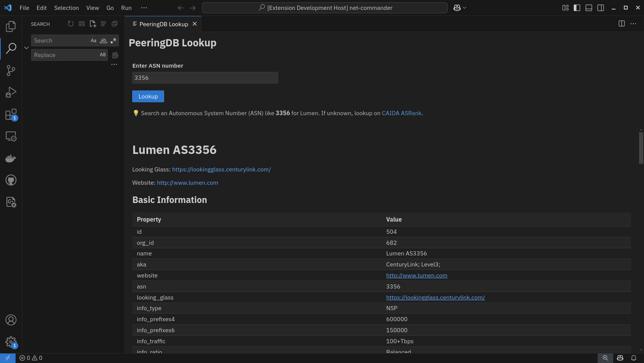Open the CAIDA ASRank link

pos(402,113)
